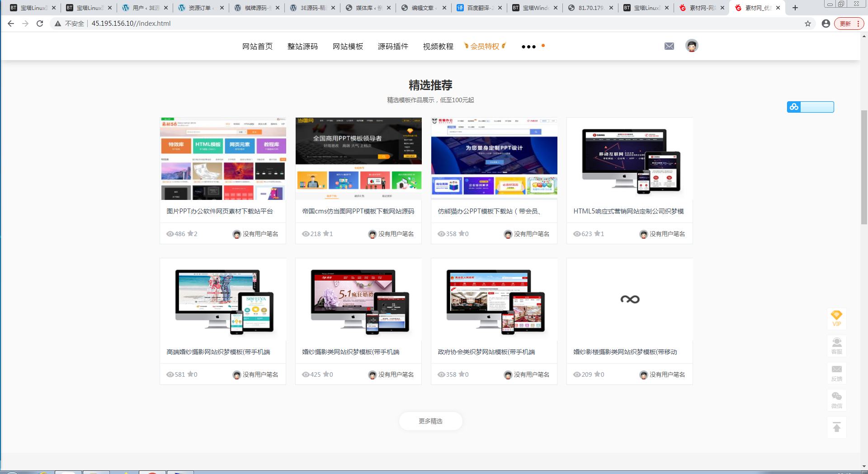Image resolution: width=868 pixels, height=474 pixels.
Task: Star the 帝国cms仿当图网 template card
Action: pos(326,234)
